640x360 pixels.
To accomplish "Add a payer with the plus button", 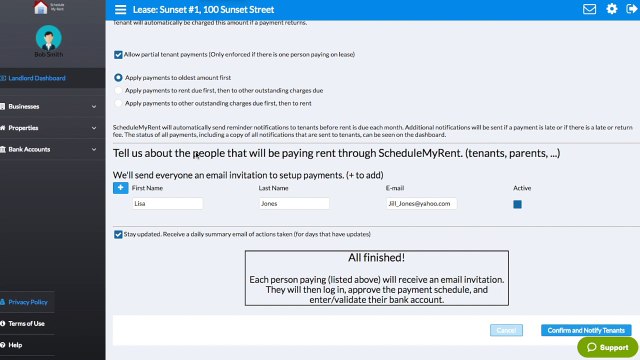I will pos(120,188).
